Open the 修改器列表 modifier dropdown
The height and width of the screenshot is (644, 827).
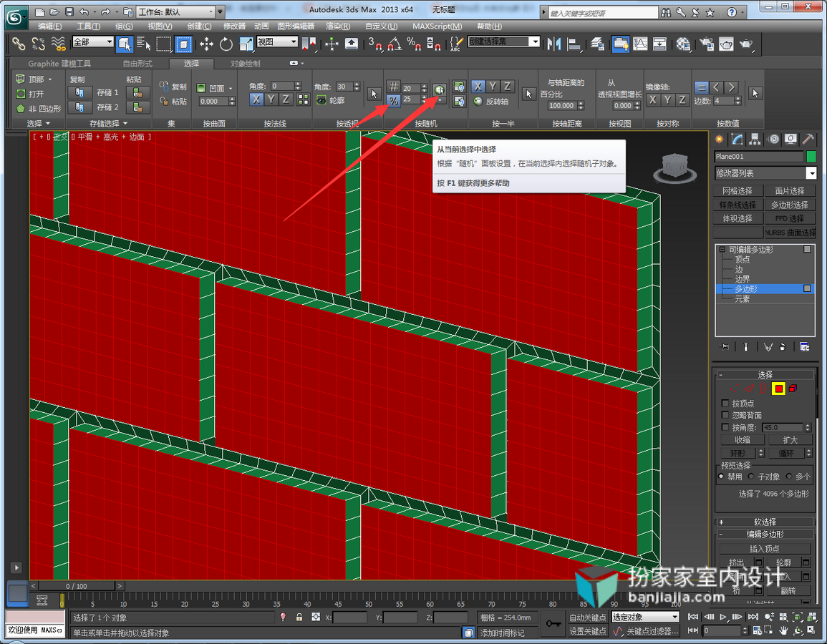[765, 173]
